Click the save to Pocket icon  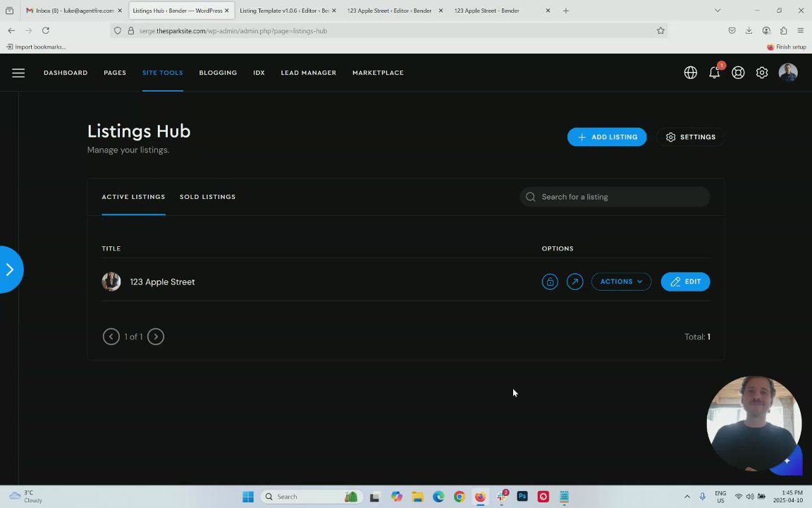(732, 30)
